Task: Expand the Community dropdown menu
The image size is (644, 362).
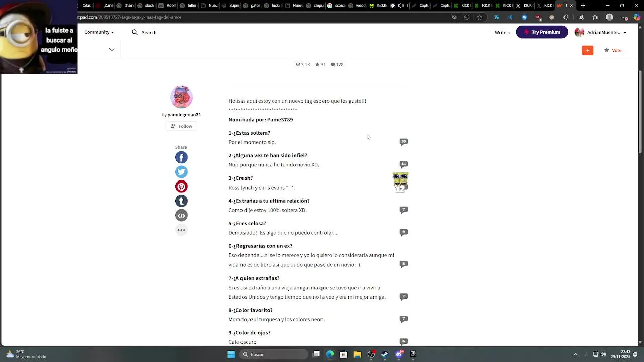Action: coord(99,32)
